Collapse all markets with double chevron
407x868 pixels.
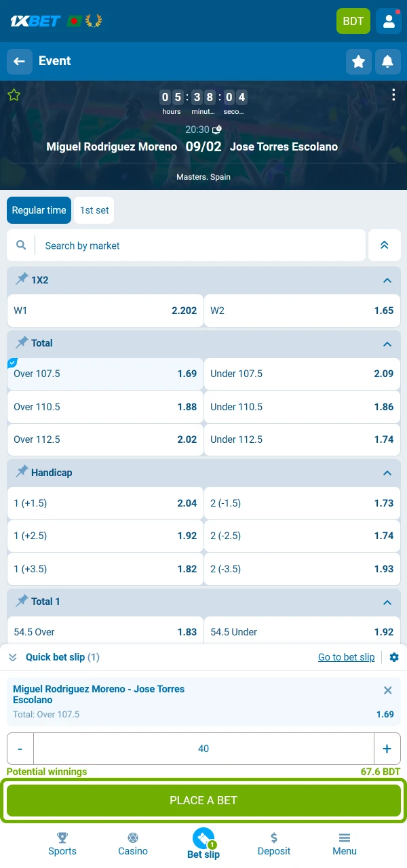click(x=385, y=245)
